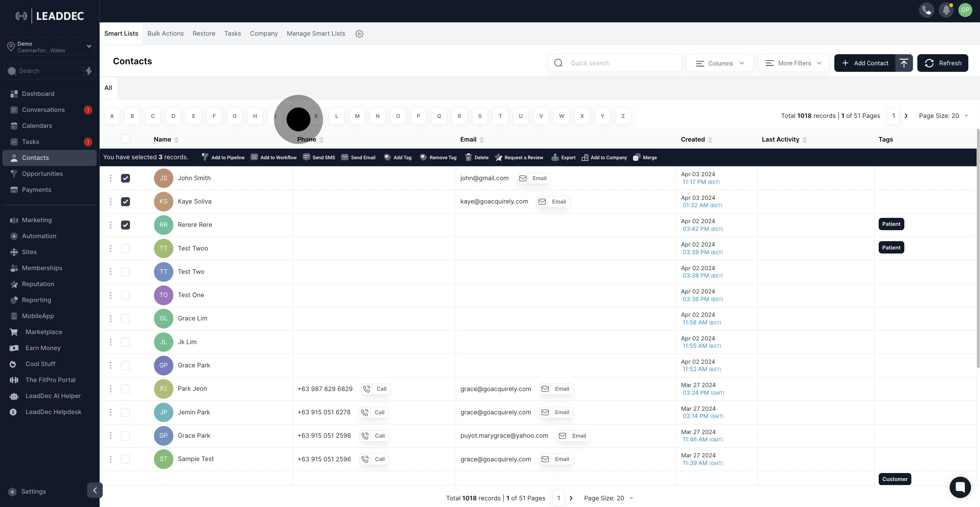Click the Export bulk action
The image size is (980, 507).
(x=563, y=157)
